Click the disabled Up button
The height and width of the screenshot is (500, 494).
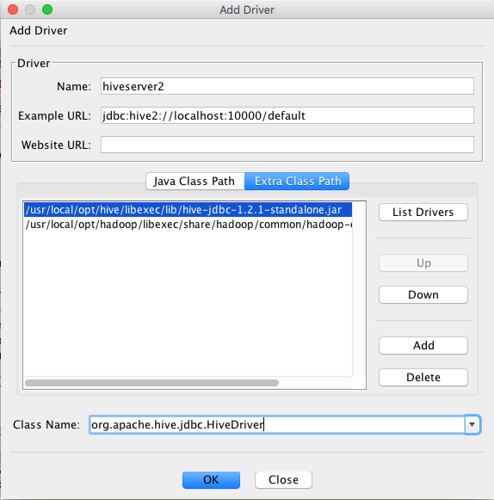(x=423, y=263)
